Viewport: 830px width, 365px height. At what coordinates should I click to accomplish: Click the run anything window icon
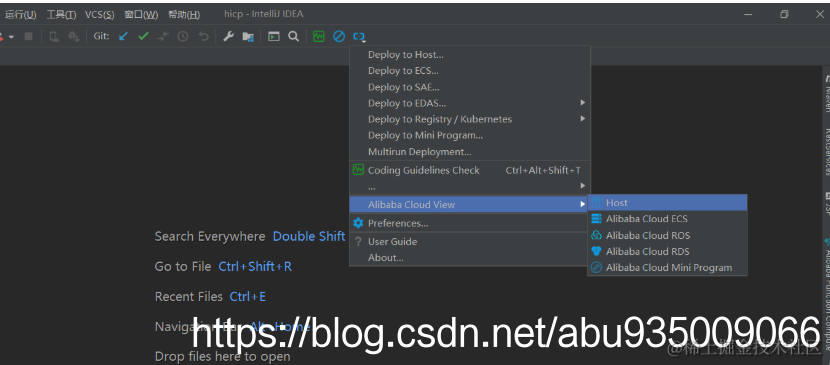pyautogui.click(x=273, y=36)
